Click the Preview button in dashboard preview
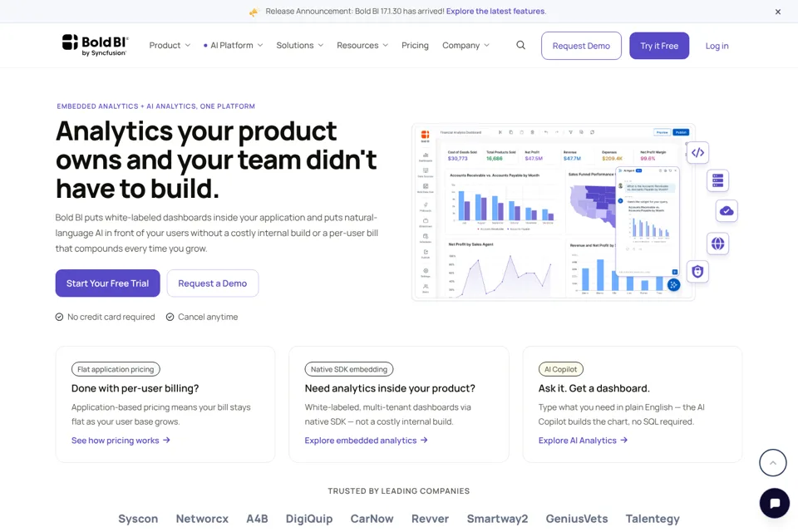 tap(663, 132)
